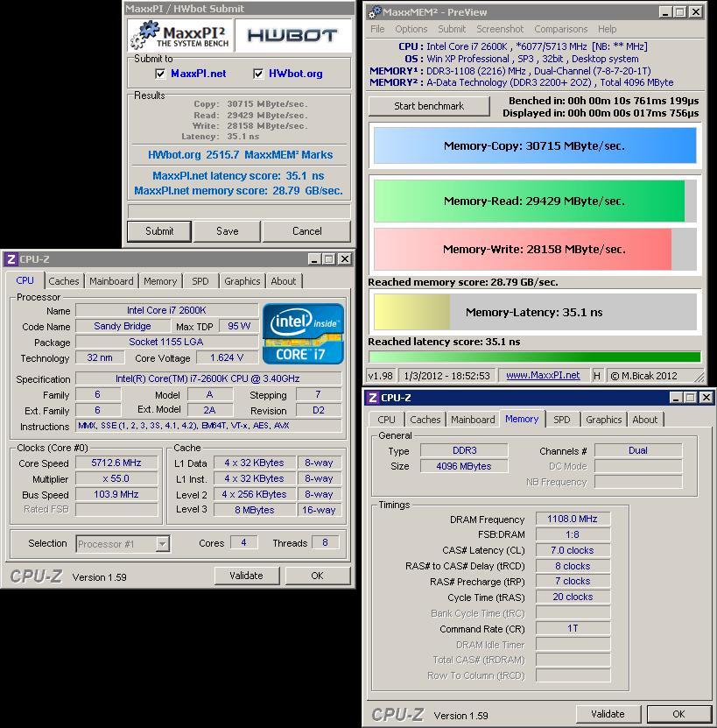Screen dimensions: 717x728
Task: Click Validate in CPU-Z Memory window
Action: pyautogui.click(x=608, y=714)
